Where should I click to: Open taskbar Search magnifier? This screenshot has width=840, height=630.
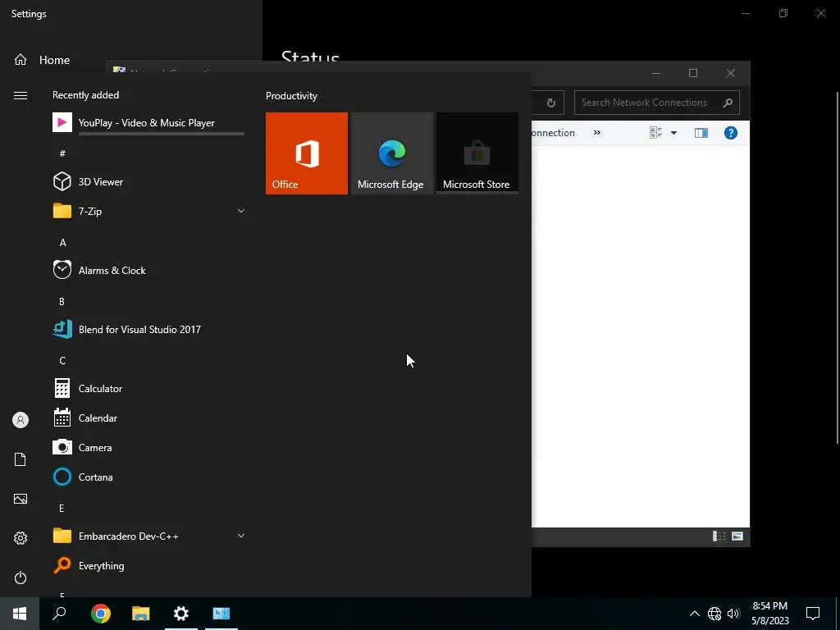coord(59,614)
